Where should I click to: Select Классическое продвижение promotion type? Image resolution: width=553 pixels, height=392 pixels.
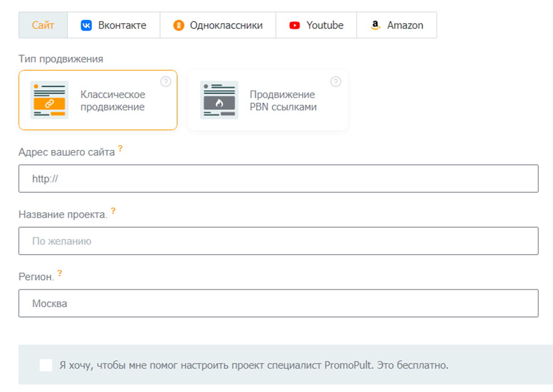tap(112, 100)
